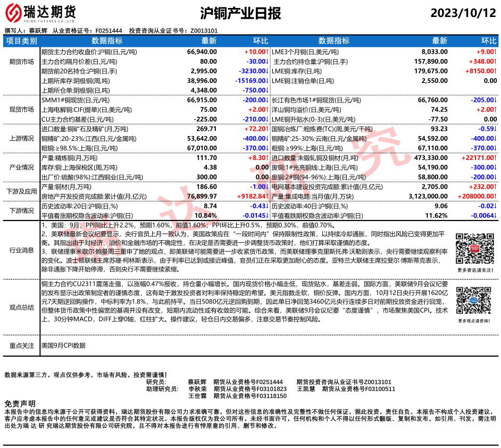This screenshot has height=448, width=501.
Task: Select the 下游及应用 category label
Action: pos(21,191)
